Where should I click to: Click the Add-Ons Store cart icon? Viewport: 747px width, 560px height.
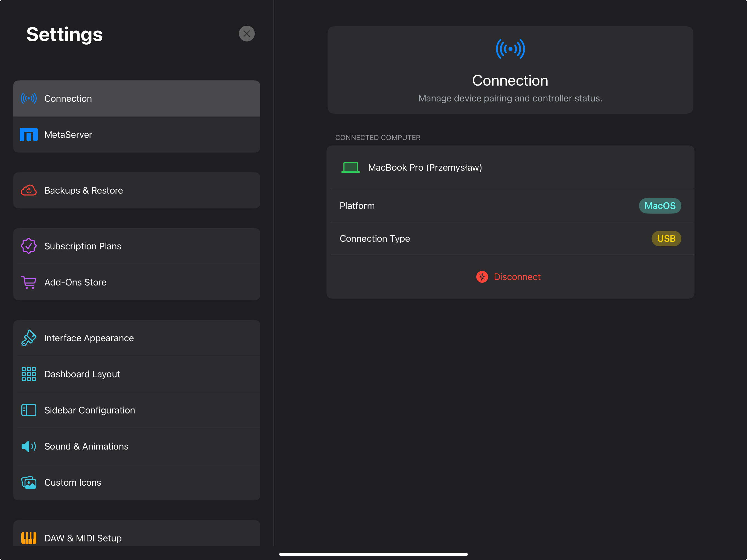coord(29,282)
